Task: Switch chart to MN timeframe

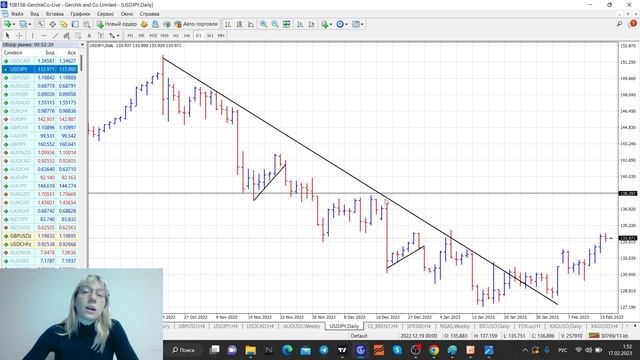Action: click(x=221, y=36)
